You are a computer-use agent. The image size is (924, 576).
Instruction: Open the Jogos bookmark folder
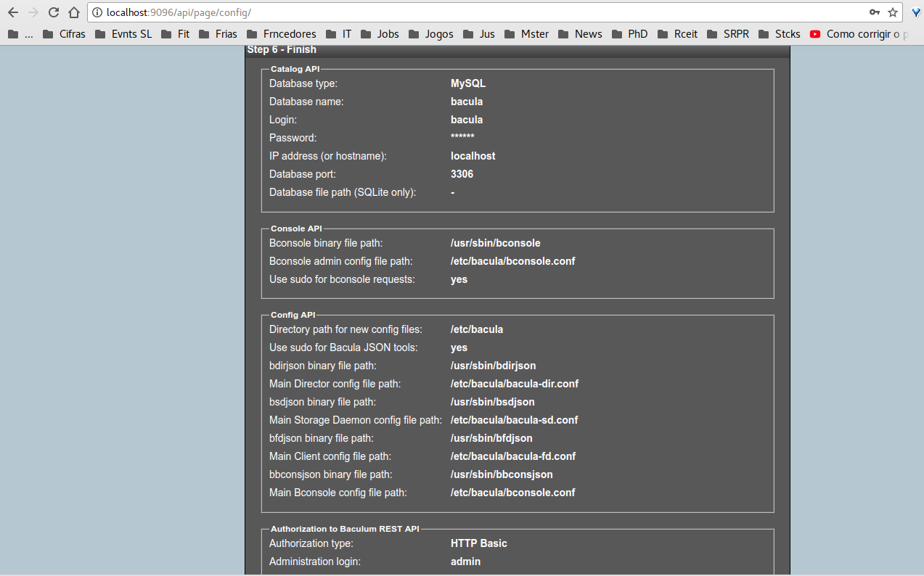coord(431,34)
